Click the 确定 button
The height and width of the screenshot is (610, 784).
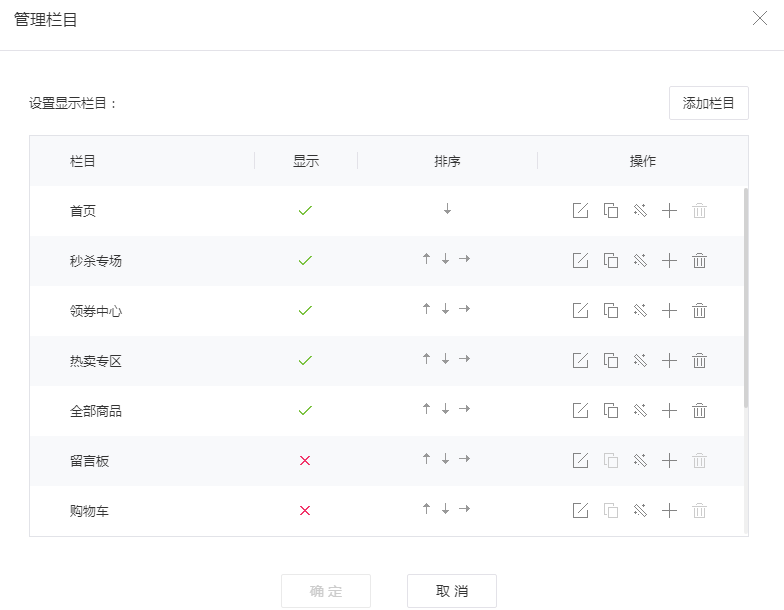point(326,591)
